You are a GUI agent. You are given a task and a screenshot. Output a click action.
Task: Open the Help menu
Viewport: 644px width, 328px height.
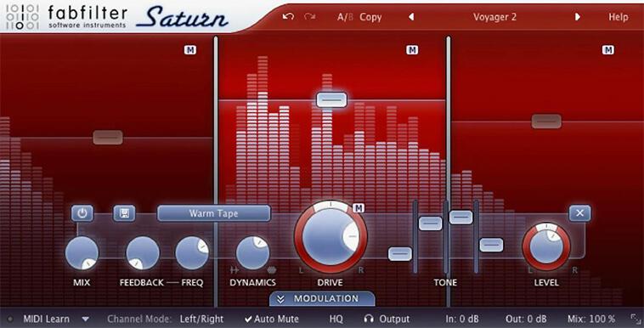coord(619,17)
